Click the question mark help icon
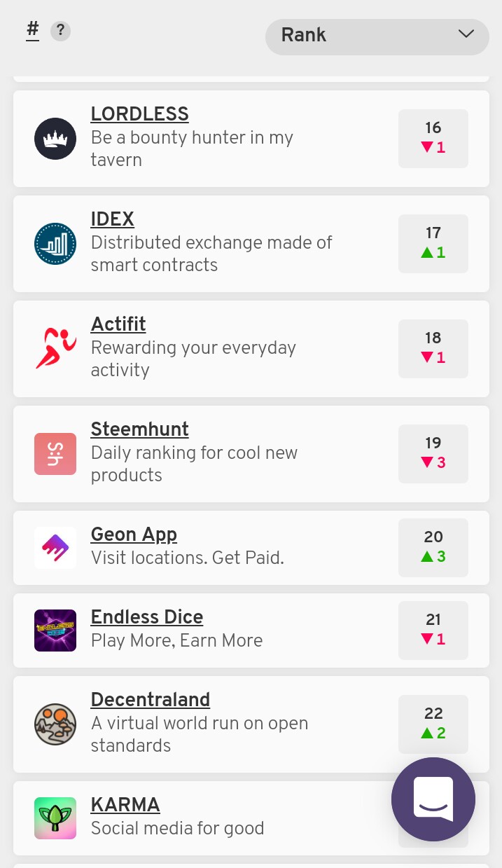 click(x=61, y=31)
